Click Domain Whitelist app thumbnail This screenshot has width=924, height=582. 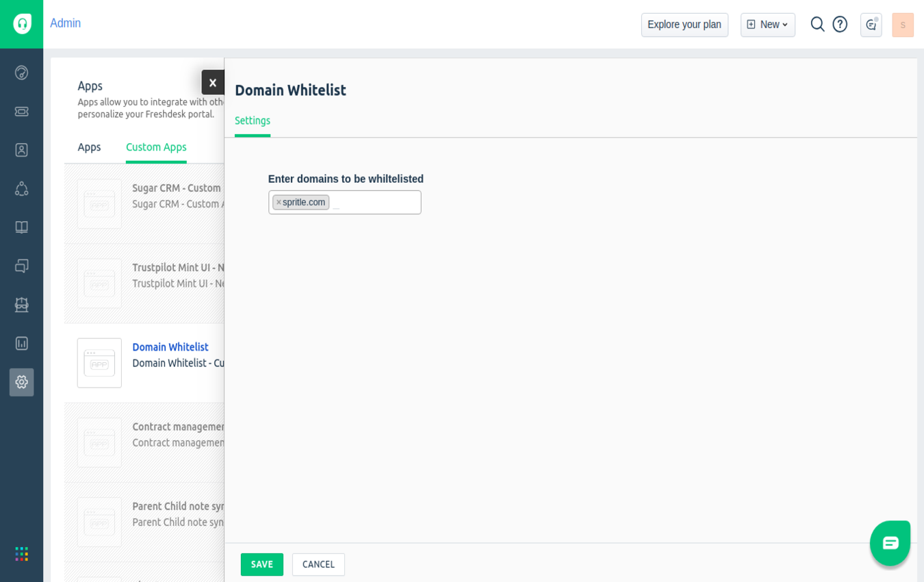[x=99, y=363]
